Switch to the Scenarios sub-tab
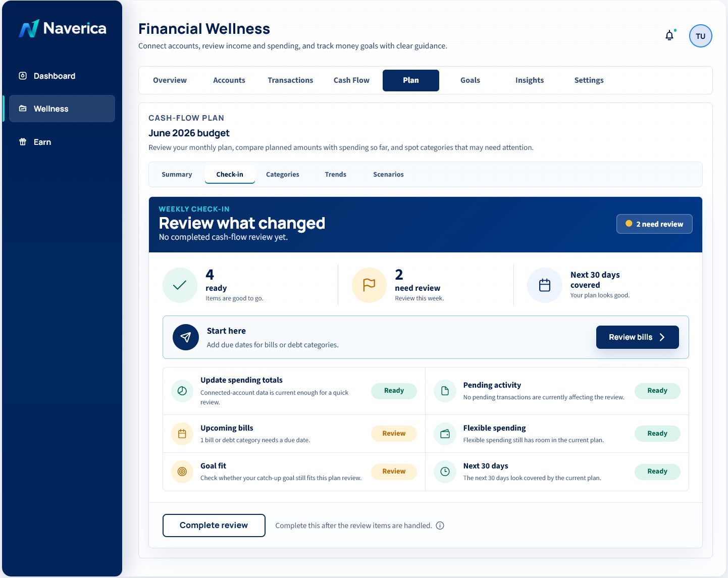Screen dimensions: 728x578 click(x=388, y=174)
